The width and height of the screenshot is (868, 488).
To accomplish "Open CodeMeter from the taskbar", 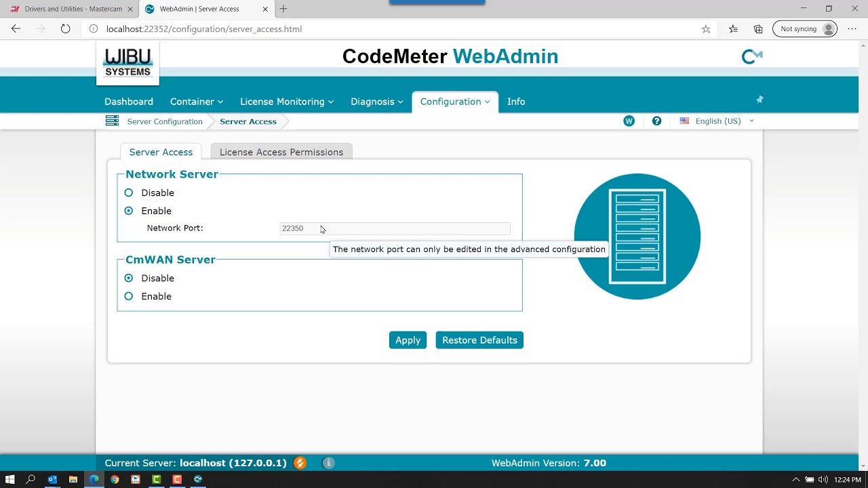I will pyautogui.click(x=198, y=479).
